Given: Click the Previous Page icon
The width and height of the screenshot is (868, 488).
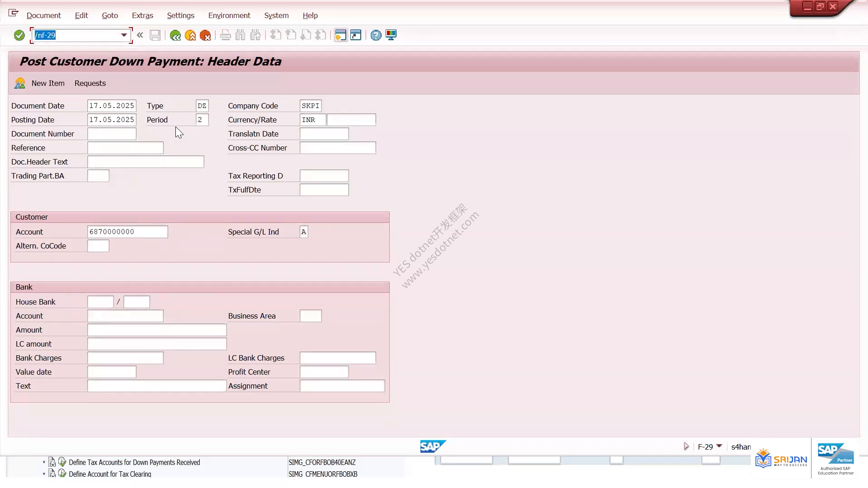Looking at the screenshot, I should click(291, 35).
